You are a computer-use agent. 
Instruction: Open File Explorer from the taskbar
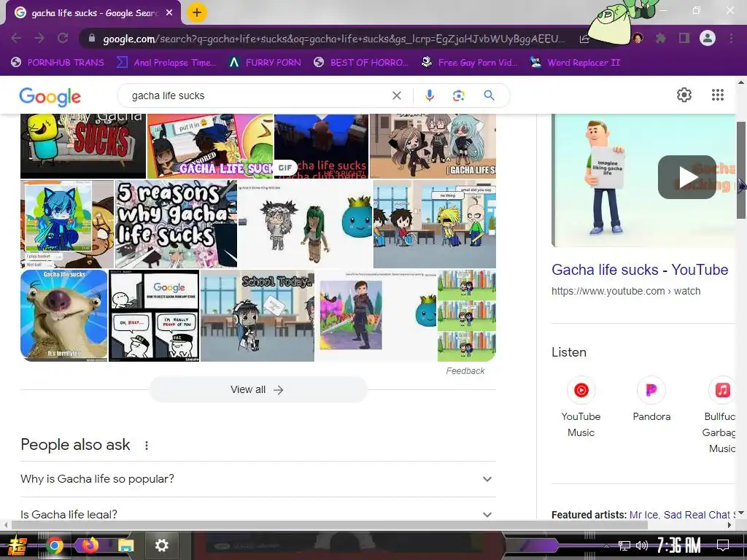[126, 545]
